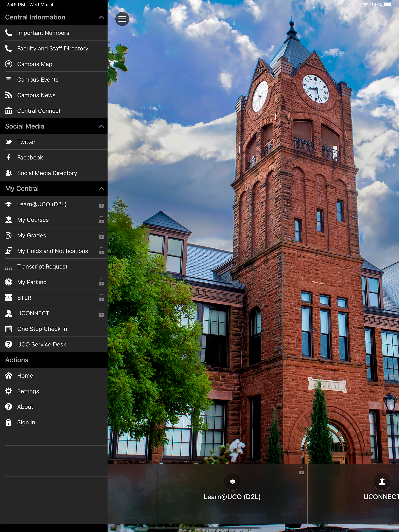The width and height of the screenshot is (399, 532).
Task: Open Important Numbers menu item
Action: point(43,33)
